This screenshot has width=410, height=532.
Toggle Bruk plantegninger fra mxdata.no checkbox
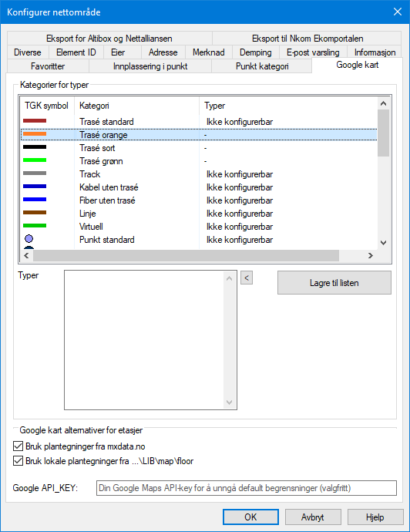click(18, 446)
